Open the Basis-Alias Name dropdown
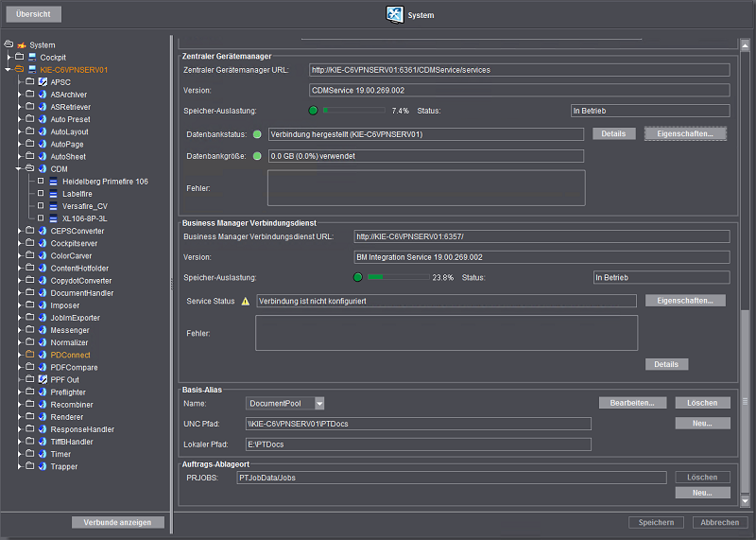Viewport: 756px width, 540px height. click(318, 403)
